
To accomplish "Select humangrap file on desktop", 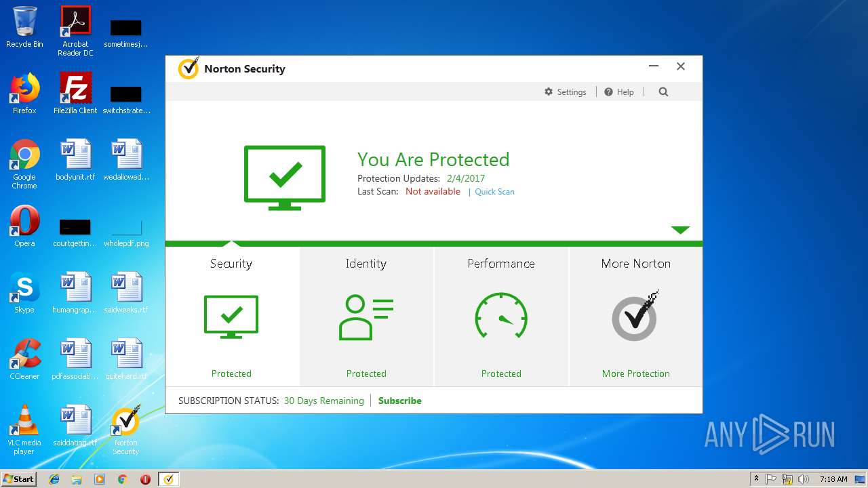I will (x=75, y=293).
